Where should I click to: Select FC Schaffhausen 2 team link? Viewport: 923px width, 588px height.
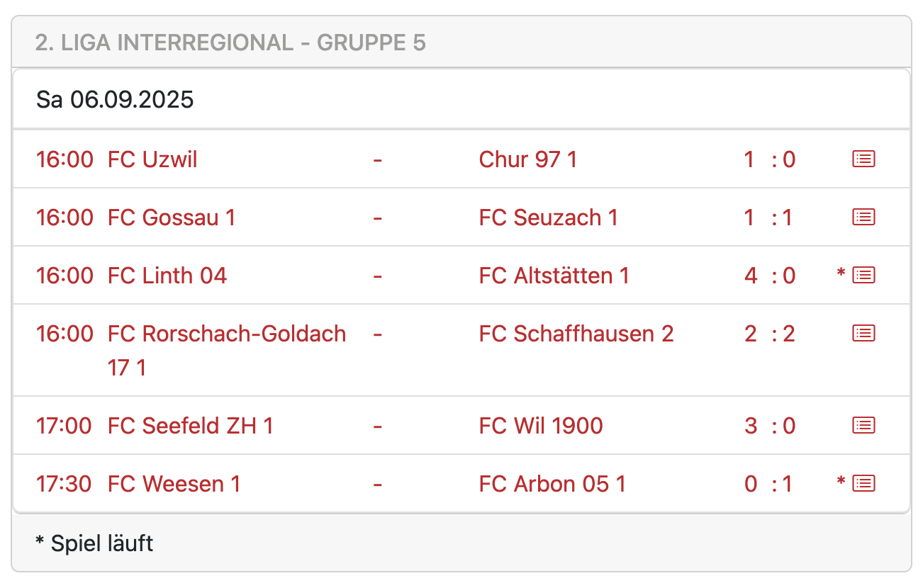tap(576, 334)
